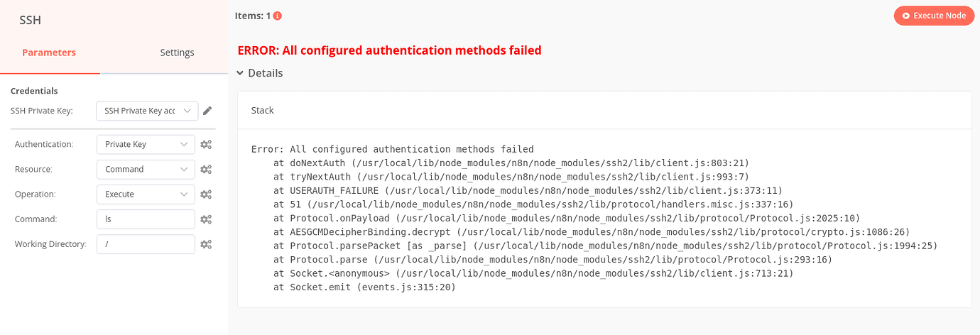Open gear options for the Operation parameter
This screenshot has width=980, height=335.
pos(206,194)
